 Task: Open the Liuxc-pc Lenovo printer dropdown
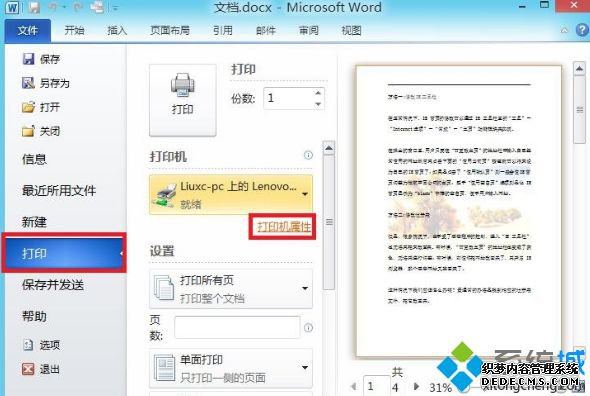coord(231,195)
